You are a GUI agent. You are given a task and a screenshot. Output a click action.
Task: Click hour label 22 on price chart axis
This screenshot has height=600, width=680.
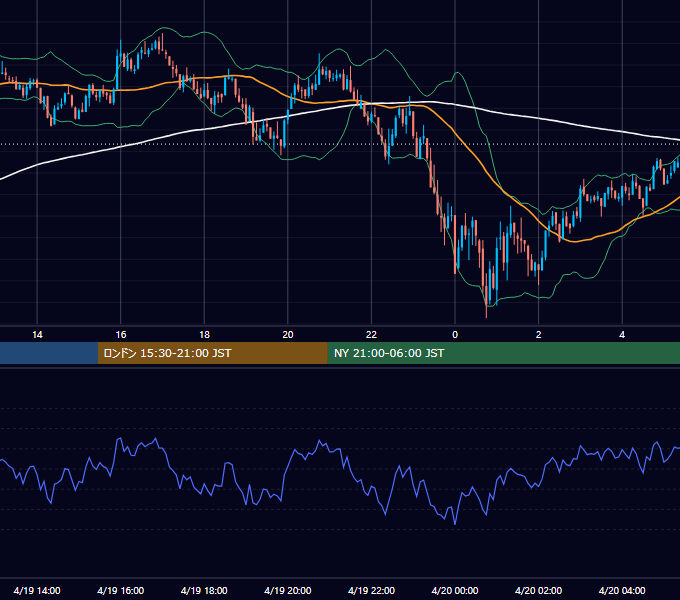[x=371, y=335]
